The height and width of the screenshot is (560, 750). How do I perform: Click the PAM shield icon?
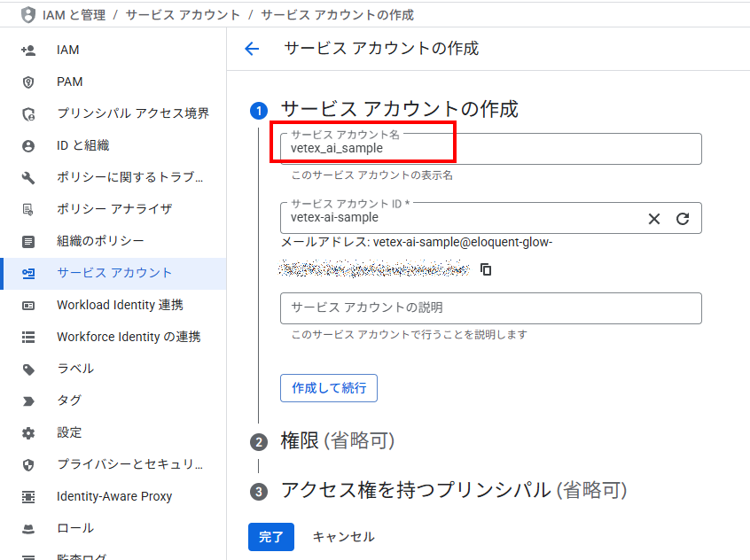pos(28,82)
